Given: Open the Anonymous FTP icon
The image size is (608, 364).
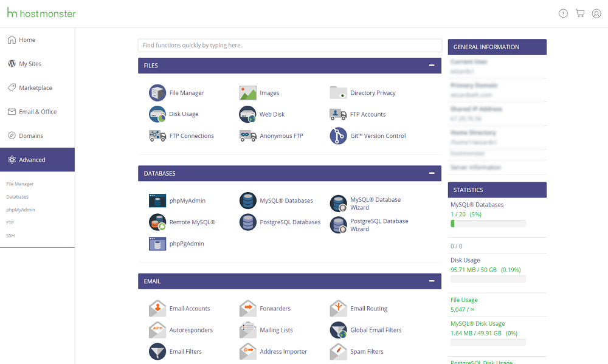Looking at the screenshot, I should click(x=248, y=136).
